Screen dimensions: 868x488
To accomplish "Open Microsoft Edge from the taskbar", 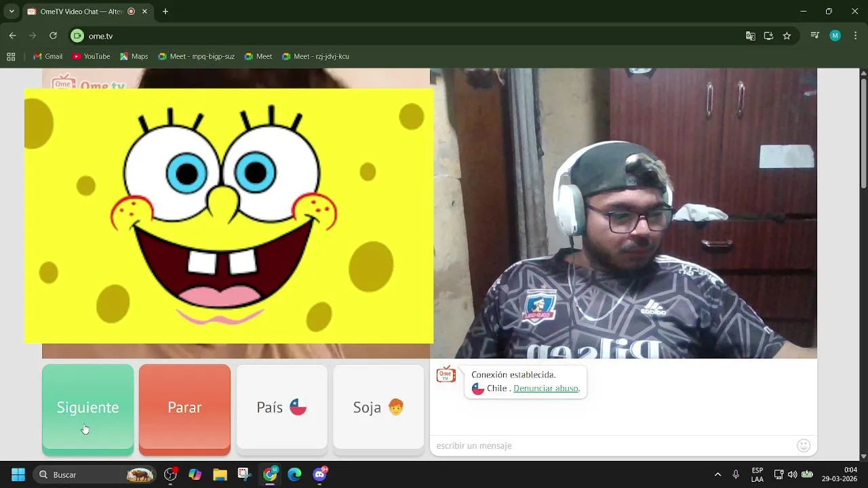I will tap(294, 474).
